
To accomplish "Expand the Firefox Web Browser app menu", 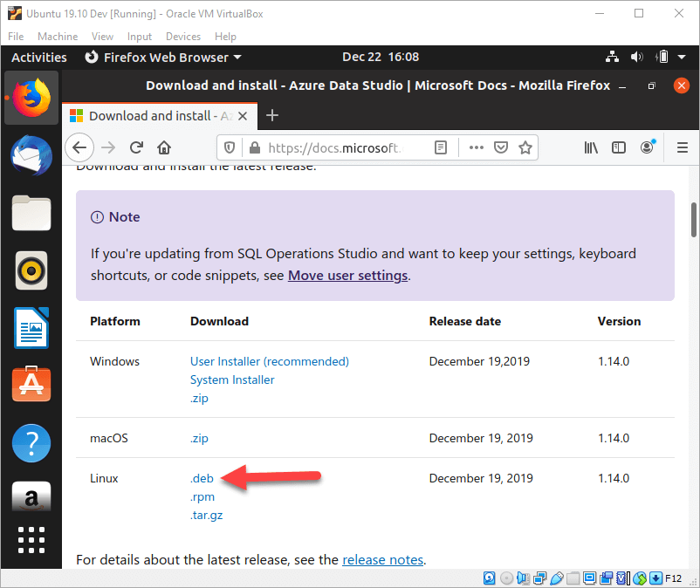I will (x=163, y=58).
